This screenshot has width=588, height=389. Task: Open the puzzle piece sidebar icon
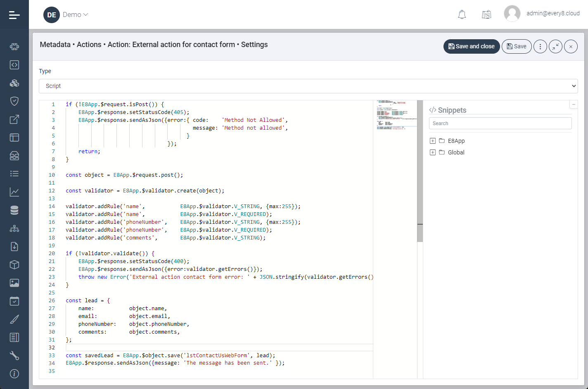tap(14, 47)
